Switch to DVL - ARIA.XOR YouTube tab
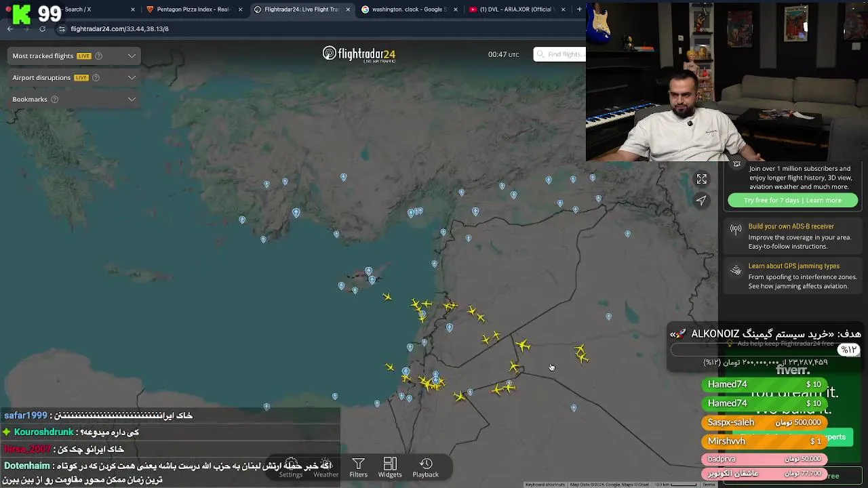This screenshot has width=868, height=488. point(516,9)
